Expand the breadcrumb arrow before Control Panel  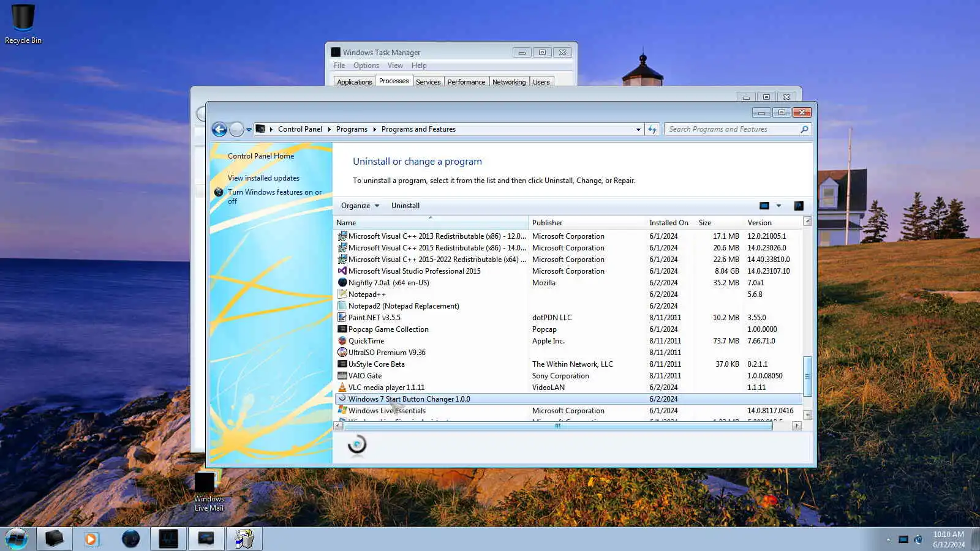(x=271, y=129)
